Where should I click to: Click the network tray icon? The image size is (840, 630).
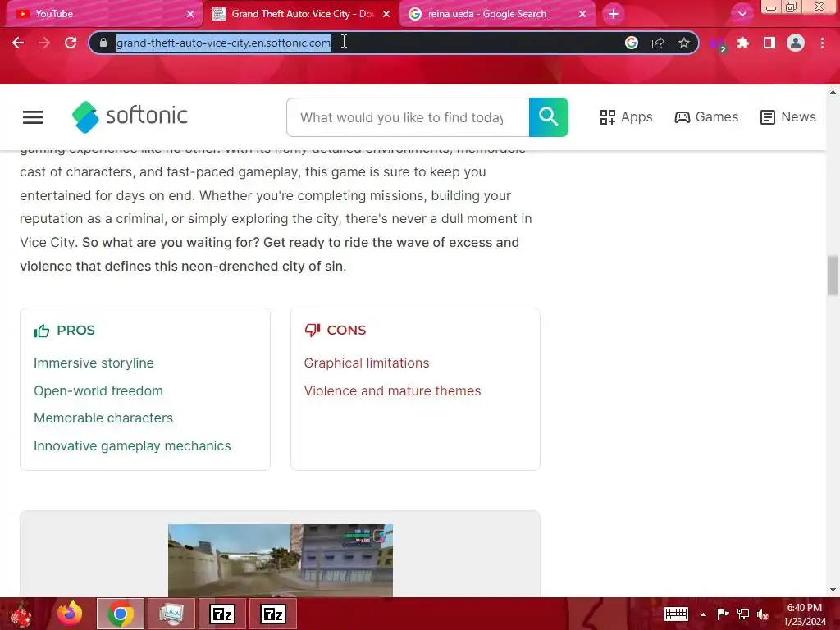pos(743,614)
